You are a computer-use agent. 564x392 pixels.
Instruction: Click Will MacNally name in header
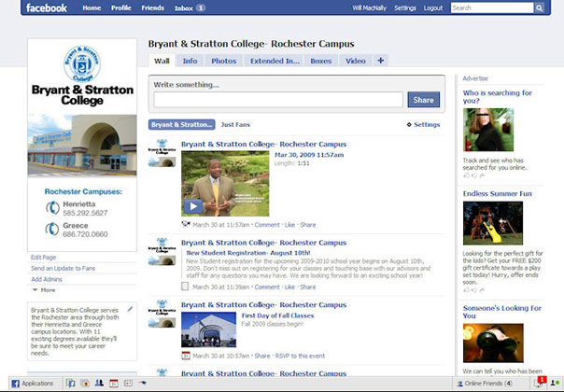(369, 7)
